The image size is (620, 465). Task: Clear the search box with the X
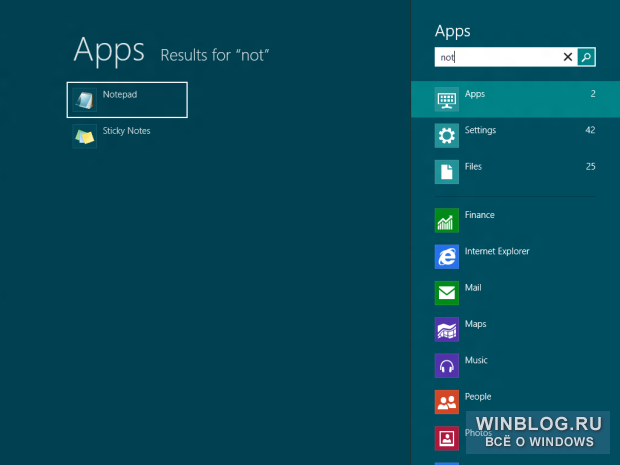[x=568, y=57]
